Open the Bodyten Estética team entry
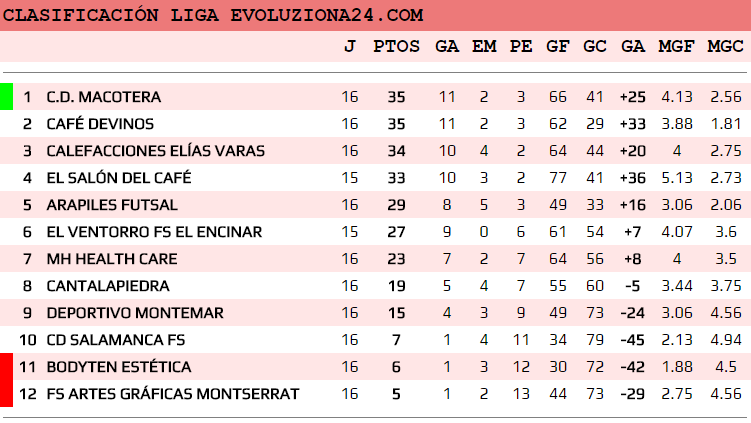 click(x=118, y=367)
